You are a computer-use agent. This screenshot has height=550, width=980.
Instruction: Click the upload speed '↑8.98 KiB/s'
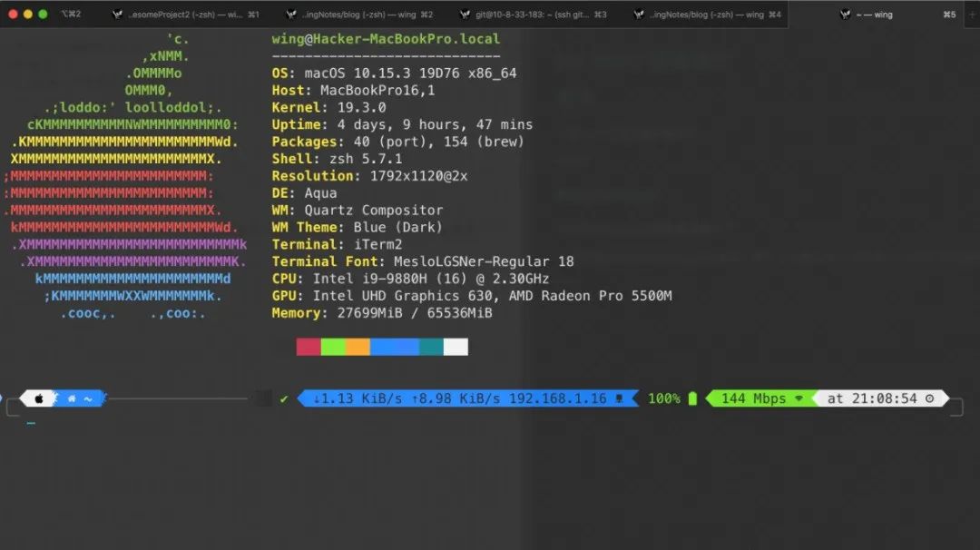[456, 398]
